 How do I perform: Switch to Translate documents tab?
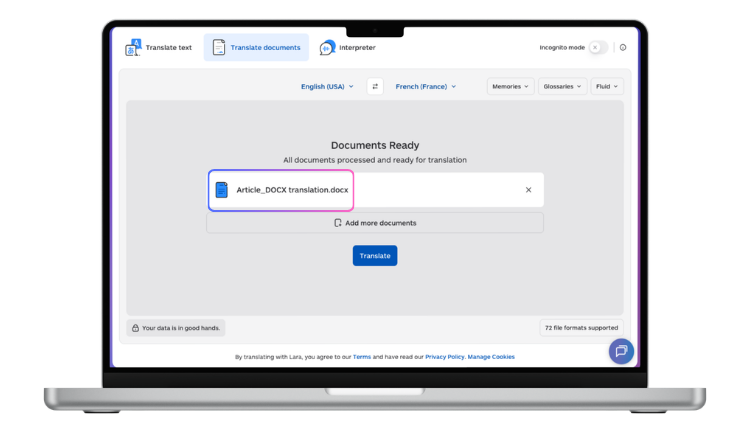[x=256, y=47]
